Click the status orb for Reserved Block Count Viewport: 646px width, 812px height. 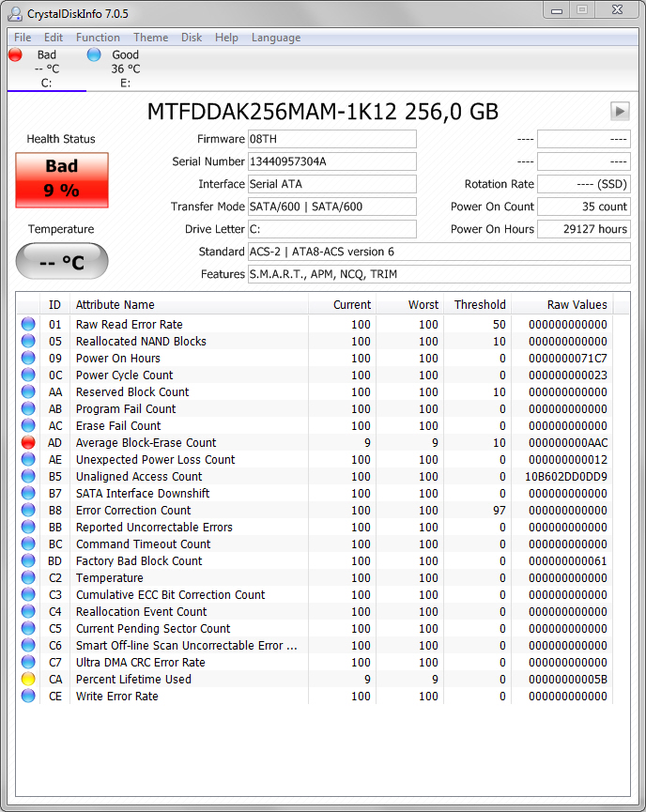tap(28, 392)
